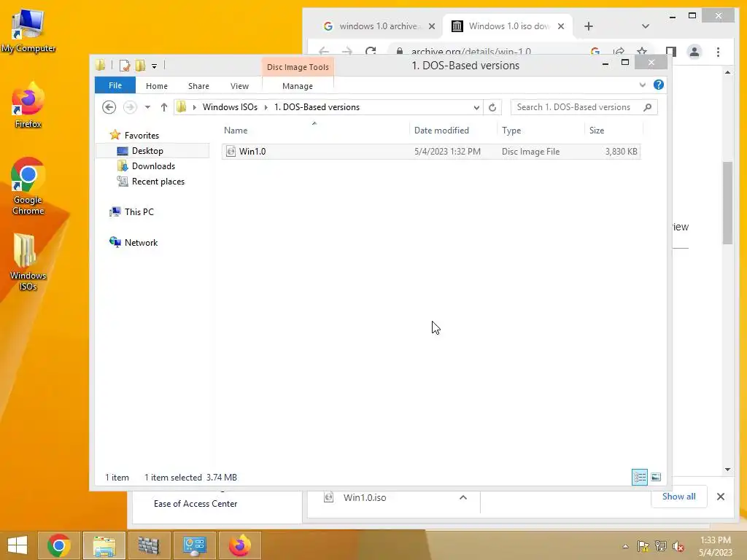Expand breadcrumb arrow before Windows ISOs
This screenshot has width=747, height=560.
tap(194, 108)
